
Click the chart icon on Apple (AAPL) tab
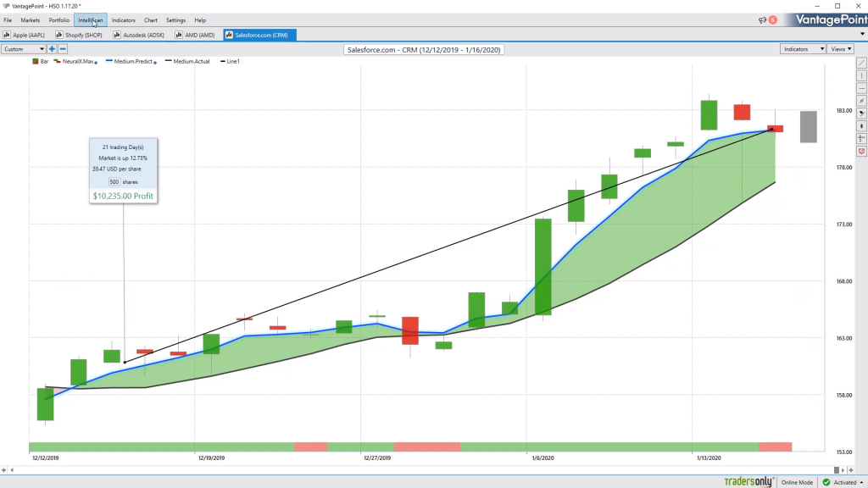[x=7, y=35]
